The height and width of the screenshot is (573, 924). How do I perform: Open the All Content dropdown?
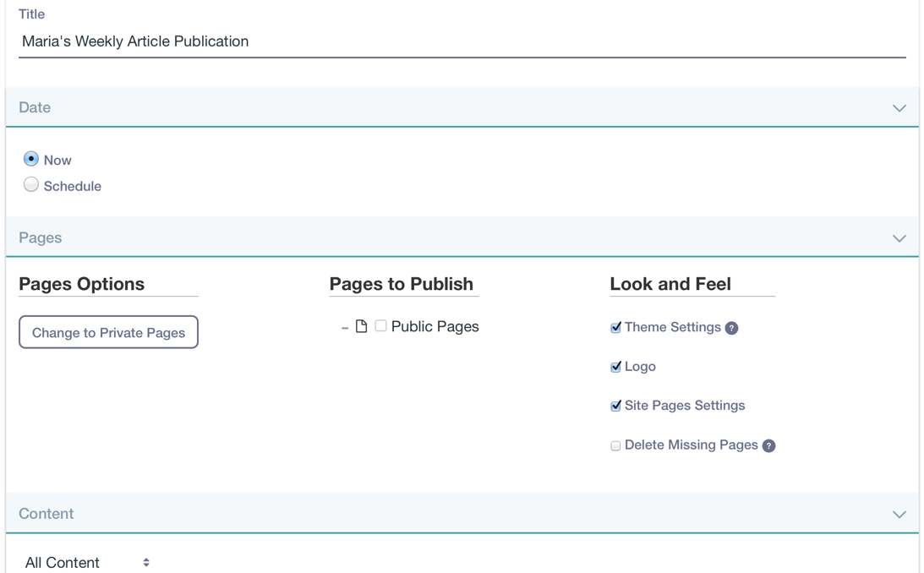87,562
